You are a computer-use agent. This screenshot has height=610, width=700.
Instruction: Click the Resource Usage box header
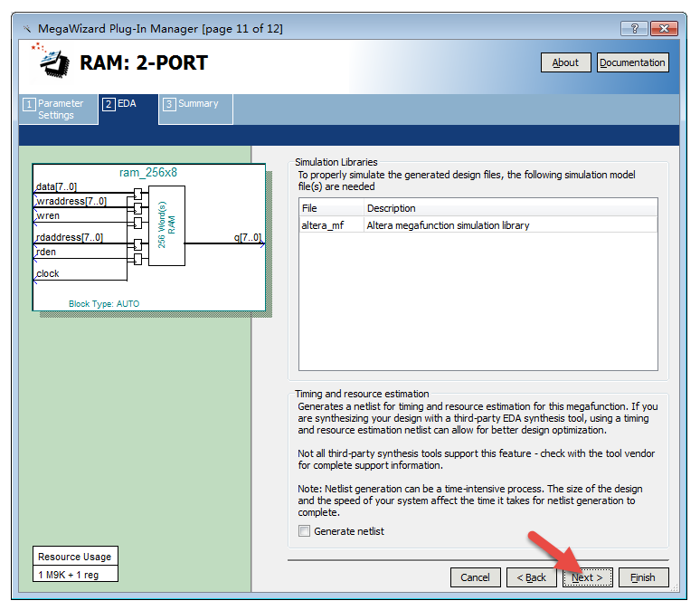click(x=75, y=557)
